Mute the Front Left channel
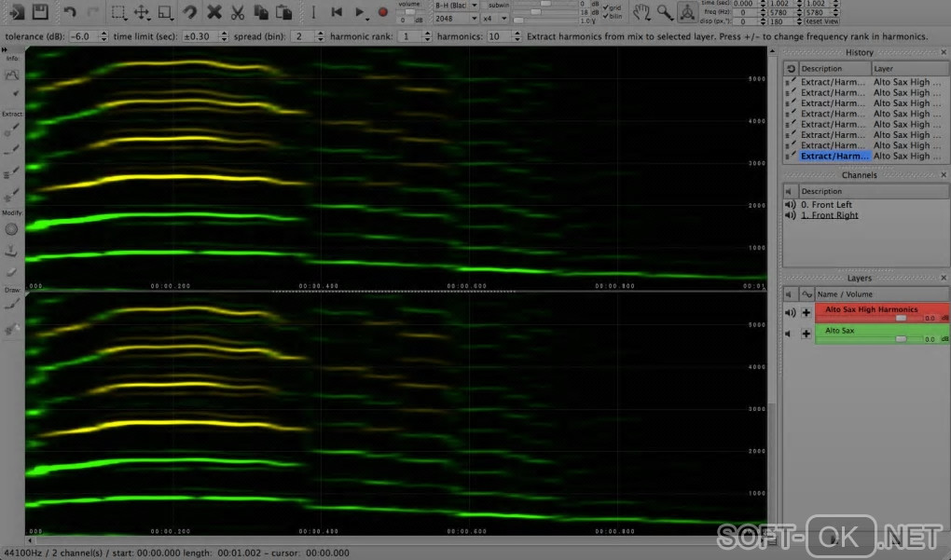Screen dimensions: 951x560 pyautogui.click(x=790, y=205)
